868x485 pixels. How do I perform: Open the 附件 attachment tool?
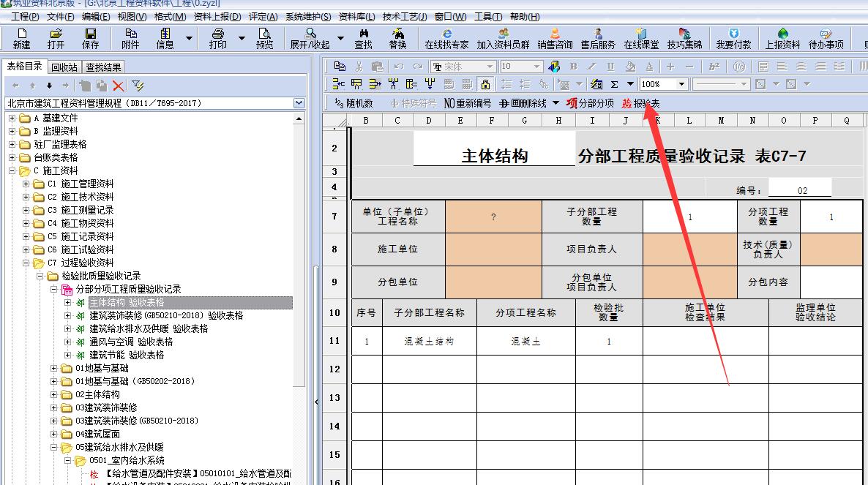click(x=130, y=38)
